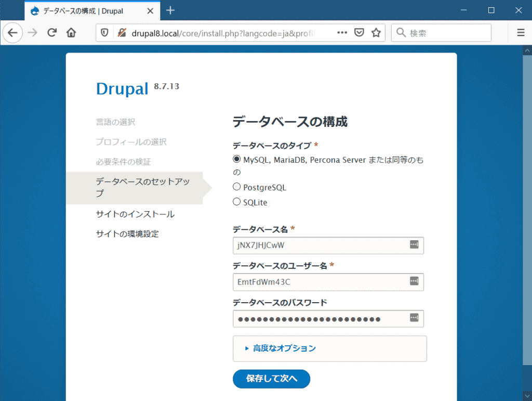
Task: Reload the Drupal install page
Action: point(52,33)
